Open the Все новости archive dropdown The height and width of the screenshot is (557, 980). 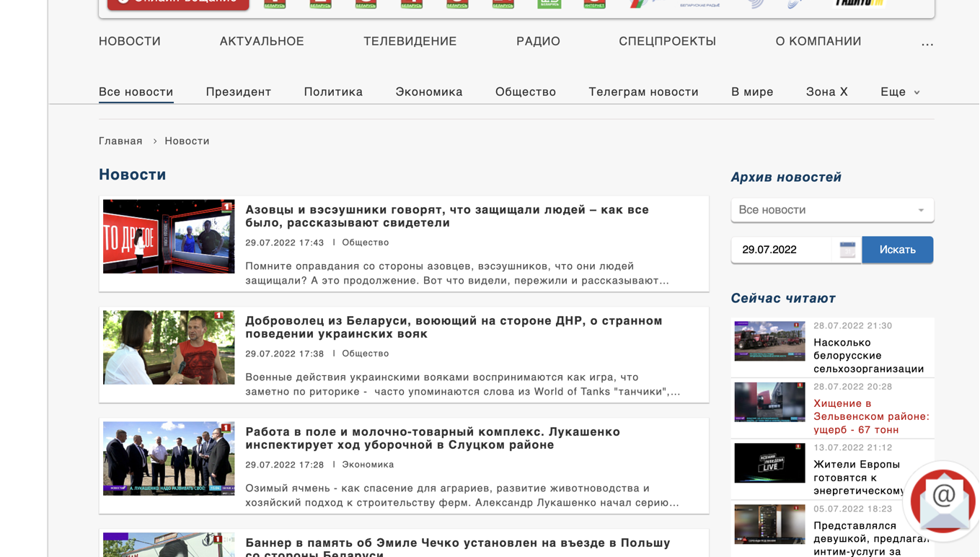pos(832,210)
